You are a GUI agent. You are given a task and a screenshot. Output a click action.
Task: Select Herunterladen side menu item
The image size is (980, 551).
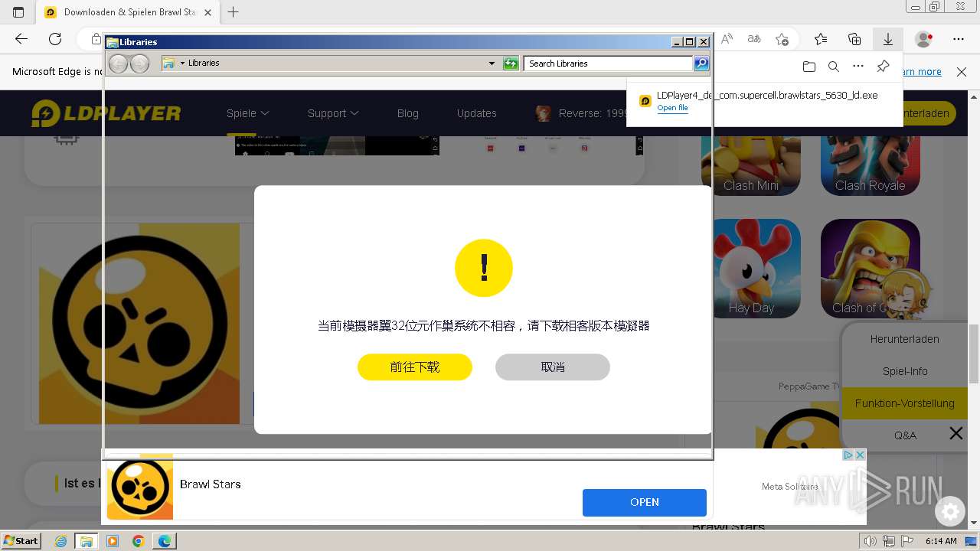tap(904, 339)
